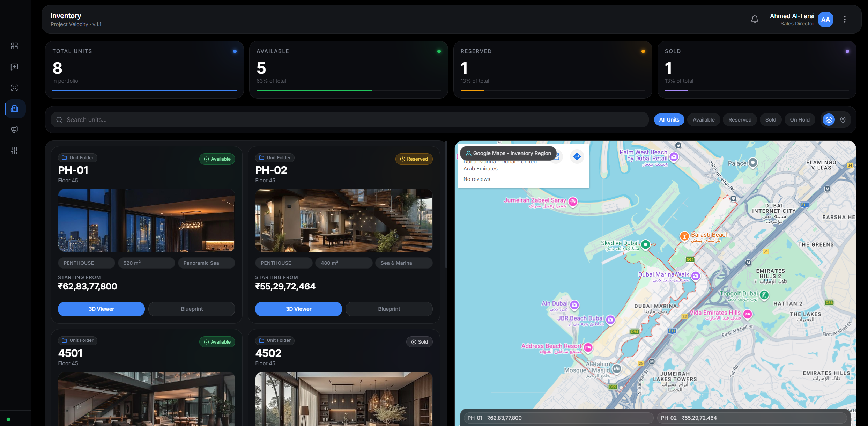Click the Total Units blue progress bar
This screenshot has height=426, width=868.
tap(144, 90)
